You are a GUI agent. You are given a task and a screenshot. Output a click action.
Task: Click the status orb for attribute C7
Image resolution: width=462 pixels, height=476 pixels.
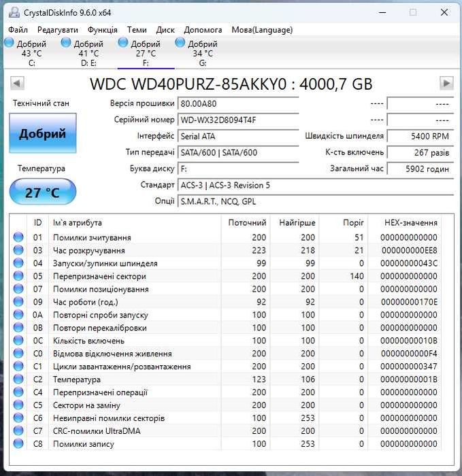[x=18, y=430]
